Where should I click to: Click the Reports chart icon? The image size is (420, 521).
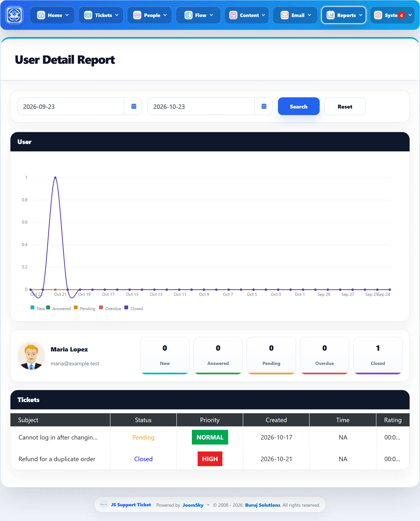coord(330,15)
